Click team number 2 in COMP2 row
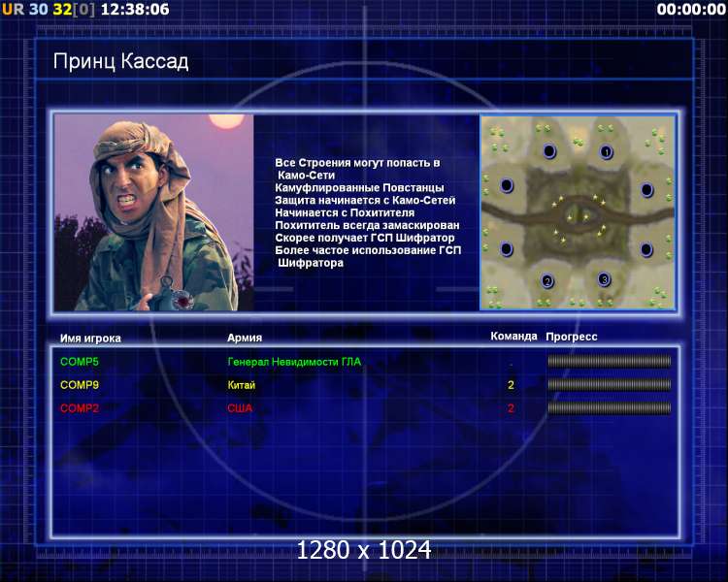 tap(511, 408)
